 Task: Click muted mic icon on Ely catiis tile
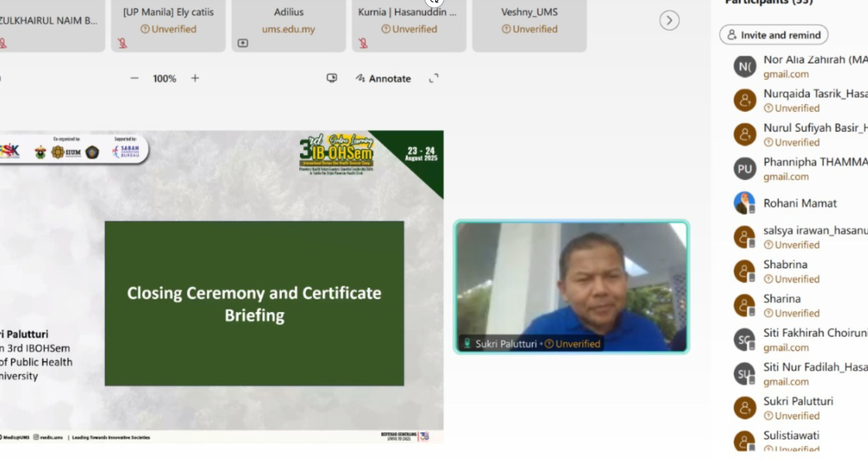click(x=123, y=44)
